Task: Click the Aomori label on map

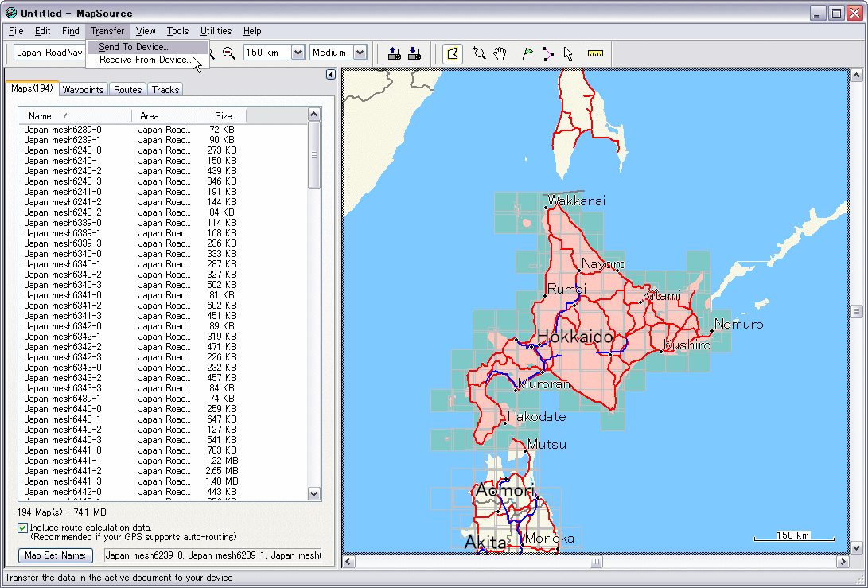Action: [504, 490]
